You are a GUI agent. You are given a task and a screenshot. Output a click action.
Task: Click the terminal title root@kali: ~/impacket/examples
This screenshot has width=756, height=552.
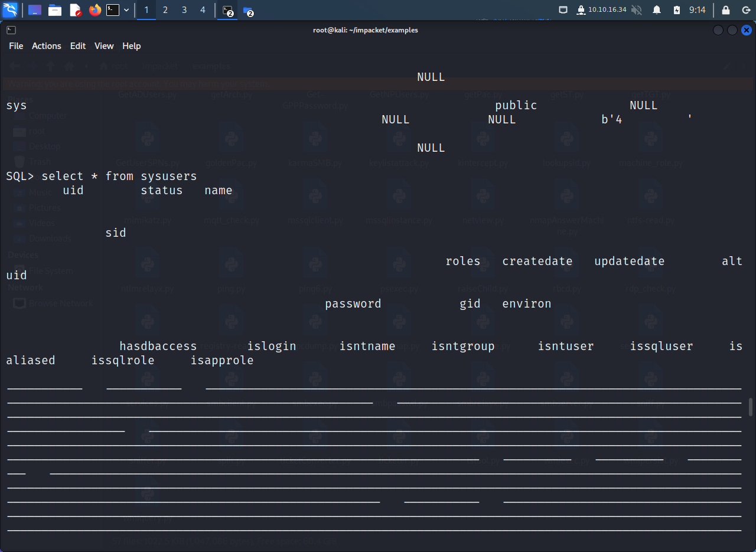(366, 30)
